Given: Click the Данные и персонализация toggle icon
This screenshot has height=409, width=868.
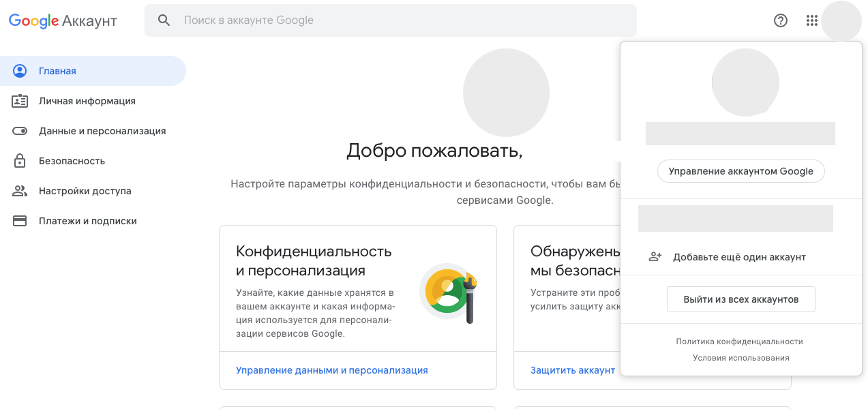Looking at the screenshot, I should pyautogui.click(x=20, y=131).
